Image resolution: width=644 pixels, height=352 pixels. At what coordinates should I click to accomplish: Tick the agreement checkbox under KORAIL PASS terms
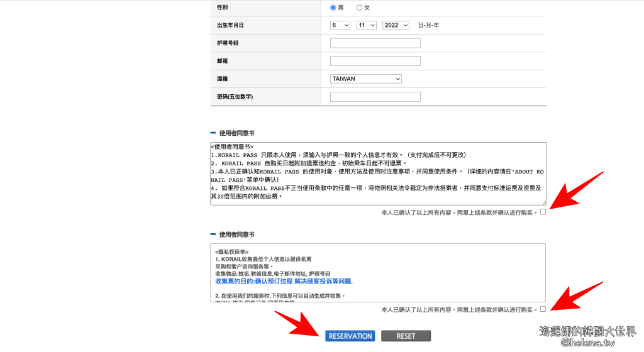[543, 212]
